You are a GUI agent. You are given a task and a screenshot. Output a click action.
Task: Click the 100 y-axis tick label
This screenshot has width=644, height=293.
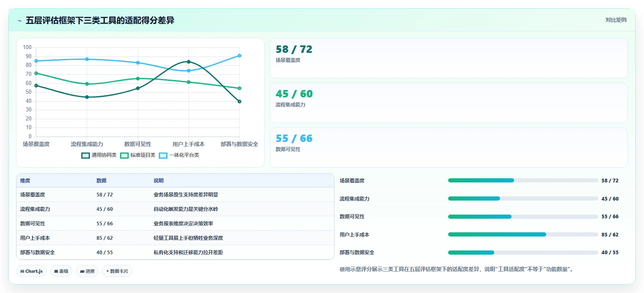pos(27,47)
